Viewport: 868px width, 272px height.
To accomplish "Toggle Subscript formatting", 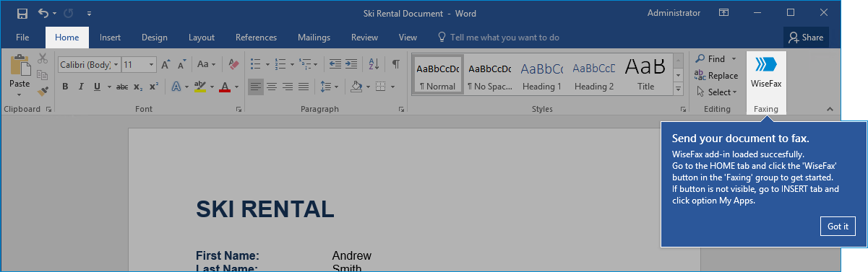I will pos(139,87).
